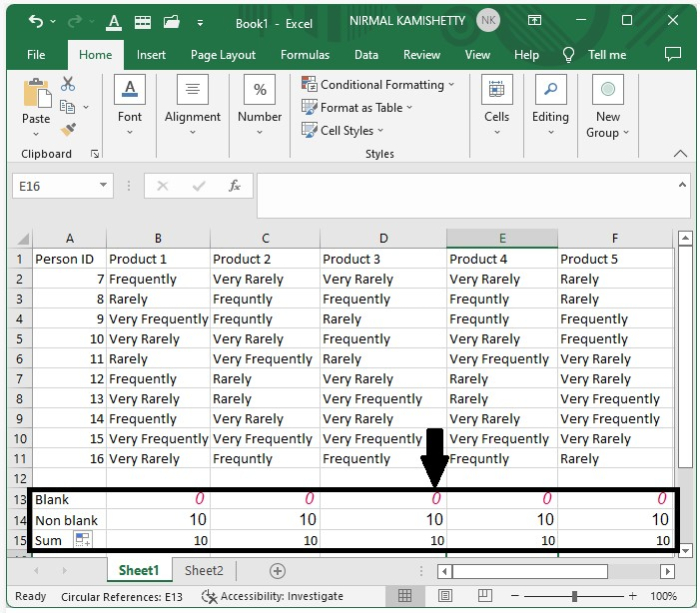Switch to the Formulas tab

(305, 55)
